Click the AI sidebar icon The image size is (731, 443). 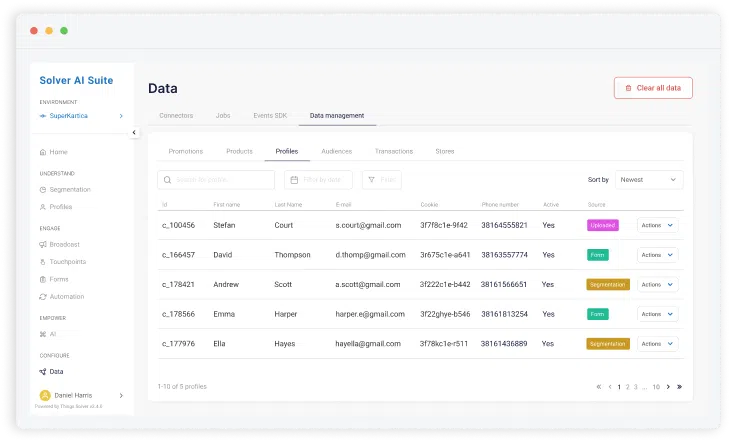click(42, 334)
